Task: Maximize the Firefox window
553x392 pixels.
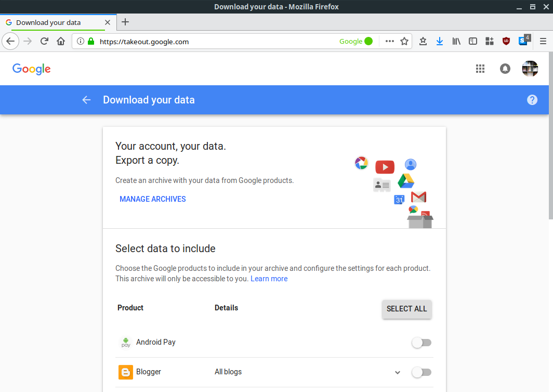Action: pos(533,7)
